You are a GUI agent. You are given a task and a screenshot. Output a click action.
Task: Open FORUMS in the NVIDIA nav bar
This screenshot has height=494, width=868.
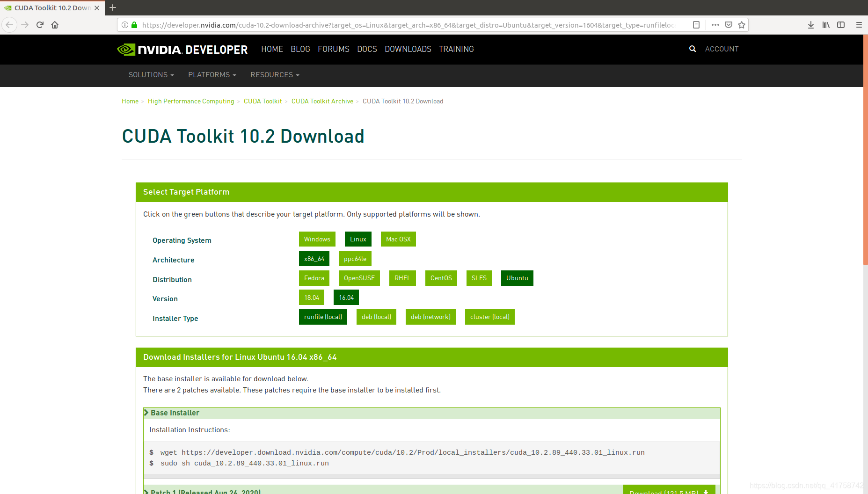pyautogui.click(x=334, y=49)
